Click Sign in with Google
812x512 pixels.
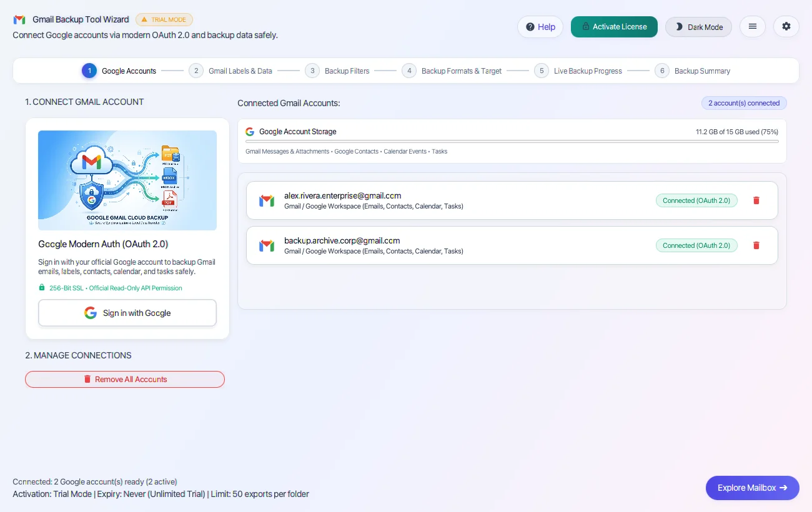127,313
